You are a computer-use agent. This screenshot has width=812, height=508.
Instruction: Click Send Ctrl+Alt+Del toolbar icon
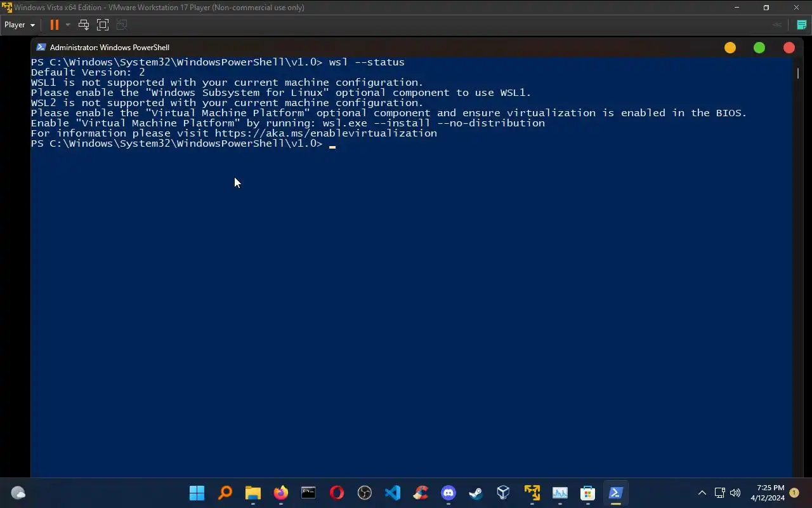[x=83, y=25]
